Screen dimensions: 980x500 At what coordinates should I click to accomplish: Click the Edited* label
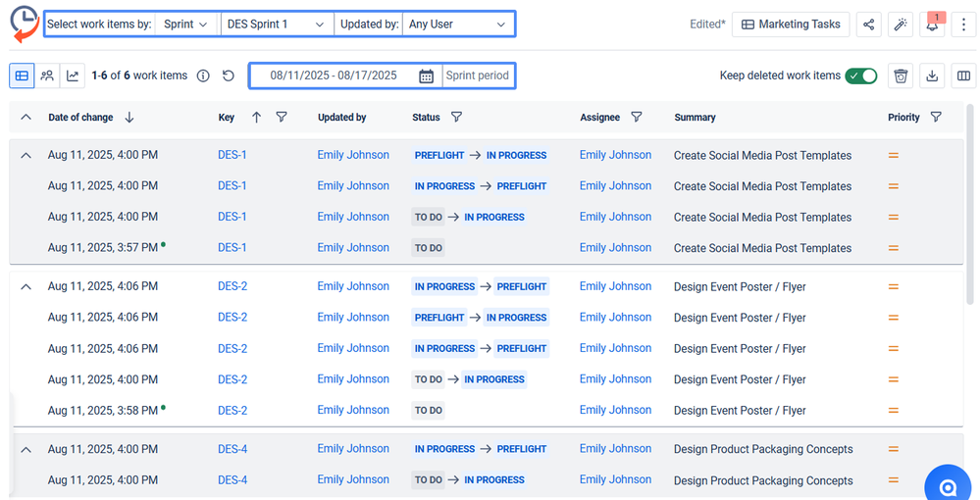707,25
